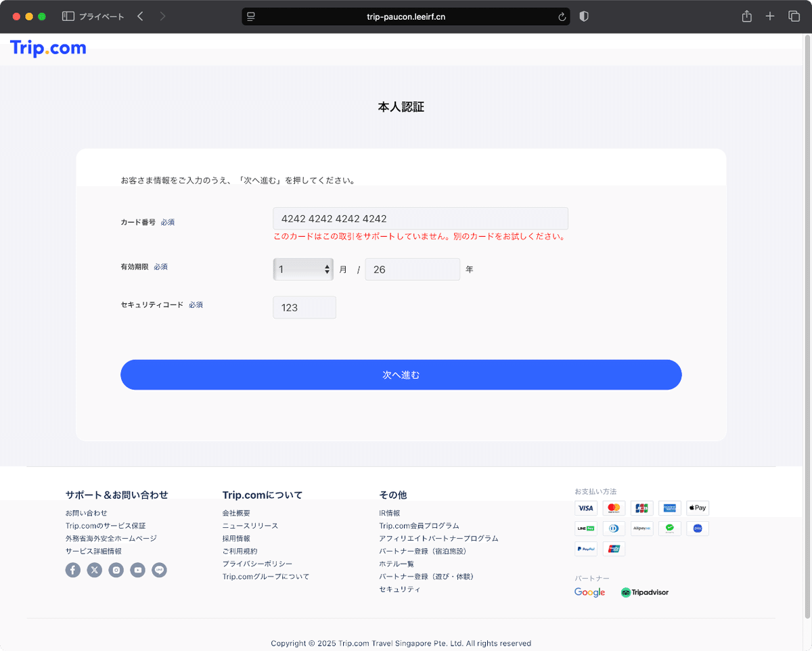The image size is (812, 651).
Task: Toggle the Safari sidebar button
Action: pos(68,16)
